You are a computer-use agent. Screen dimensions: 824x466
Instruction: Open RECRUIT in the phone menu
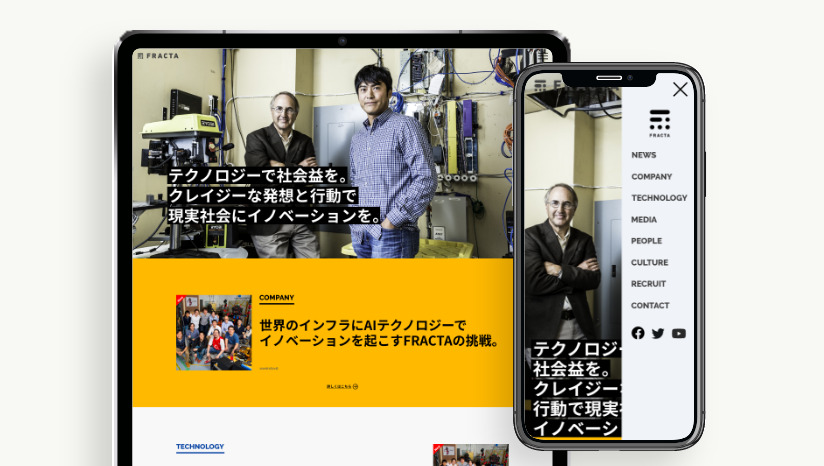click(x=648, y=284)
